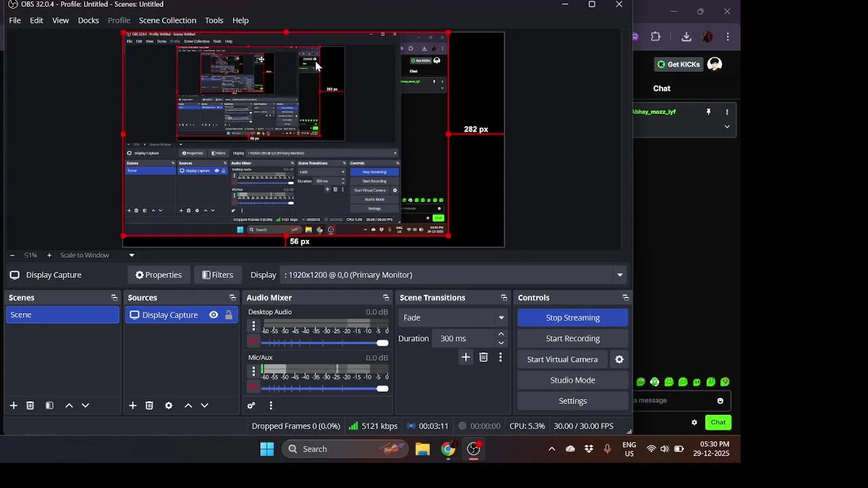Open Windows Start menu
The height and width of the screenshot is (488, 868).
coord(267,449)
